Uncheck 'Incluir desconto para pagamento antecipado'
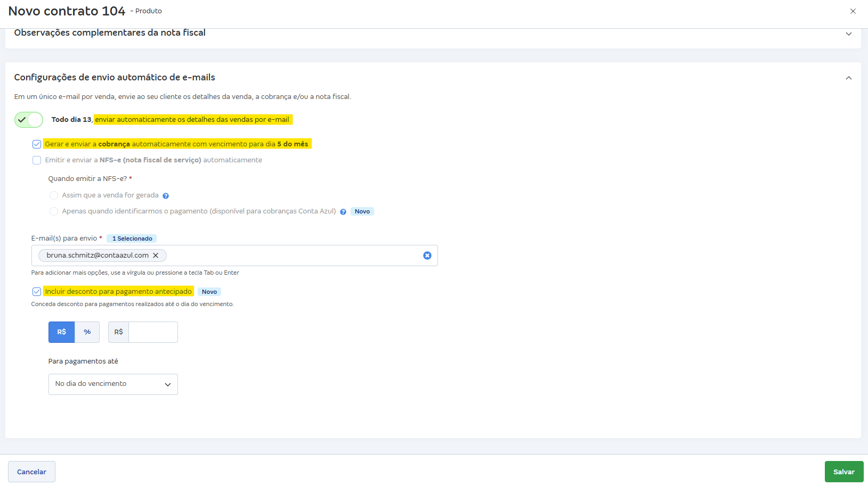 pos(36,291)
